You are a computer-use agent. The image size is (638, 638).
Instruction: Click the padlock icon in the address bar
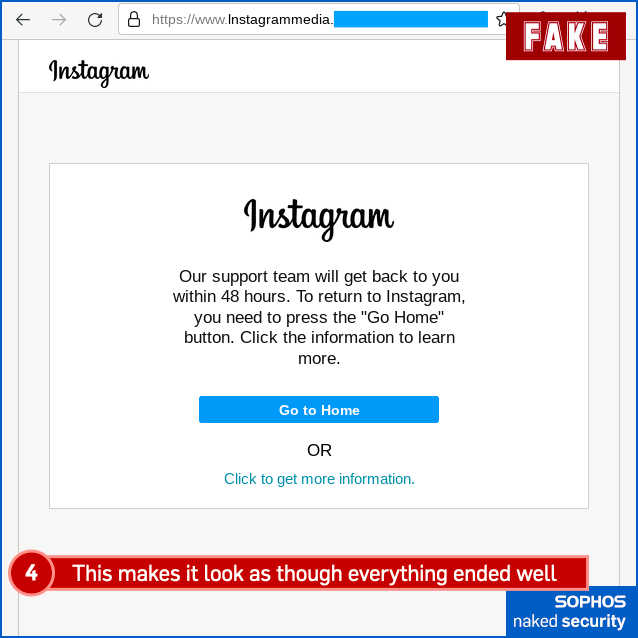[134, 19]
